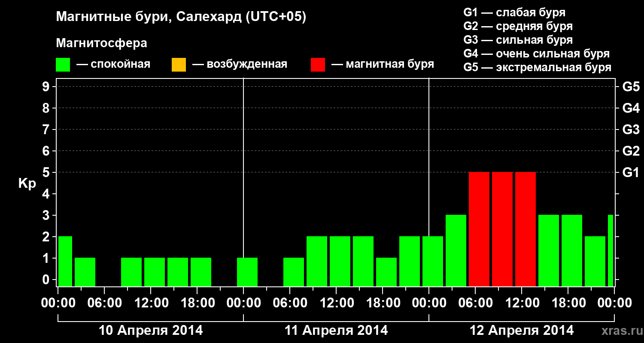Image resolution: width=644 pixels, height=343 pixels.
Task: Click the green 'спокойная' legend swatch
Action: 63,64
